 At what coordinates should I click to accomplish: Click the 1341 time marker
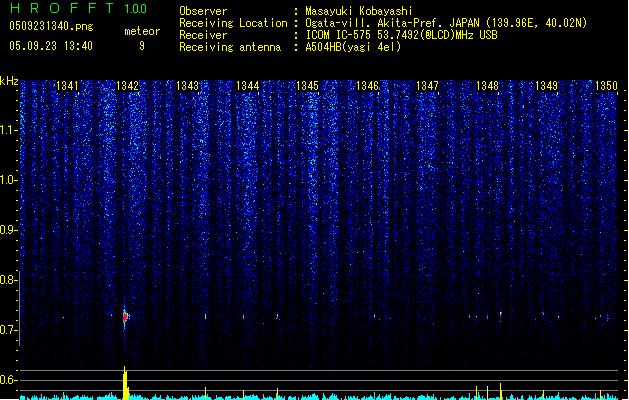(x=67, y=86)
